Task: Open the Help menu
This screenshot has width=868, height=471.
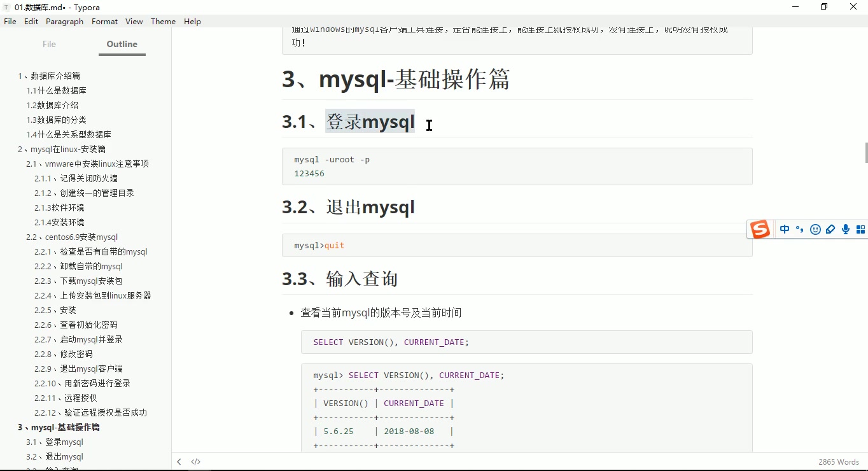Action: 192,21
